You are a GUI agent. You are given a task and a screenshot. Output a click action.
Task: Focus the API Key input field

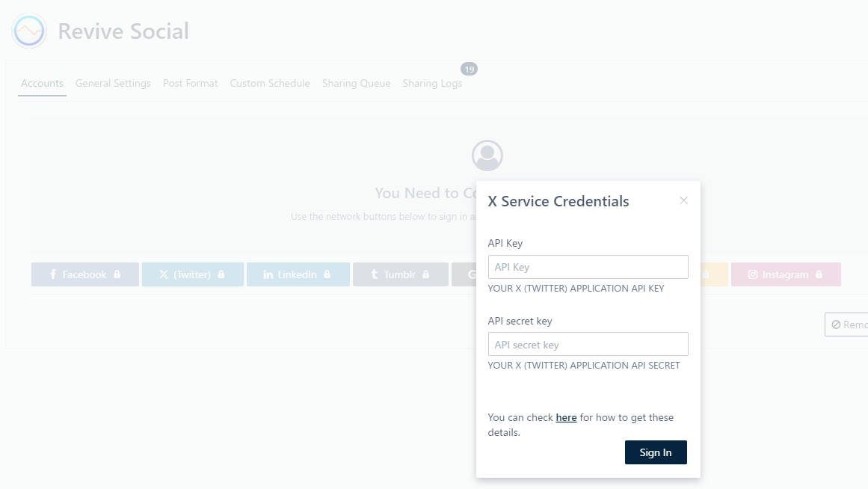[x=588, y=267]
